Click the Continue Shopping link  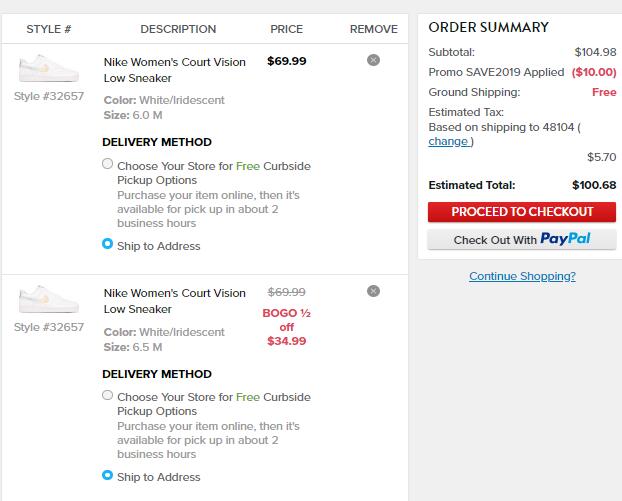pos(522,276)
